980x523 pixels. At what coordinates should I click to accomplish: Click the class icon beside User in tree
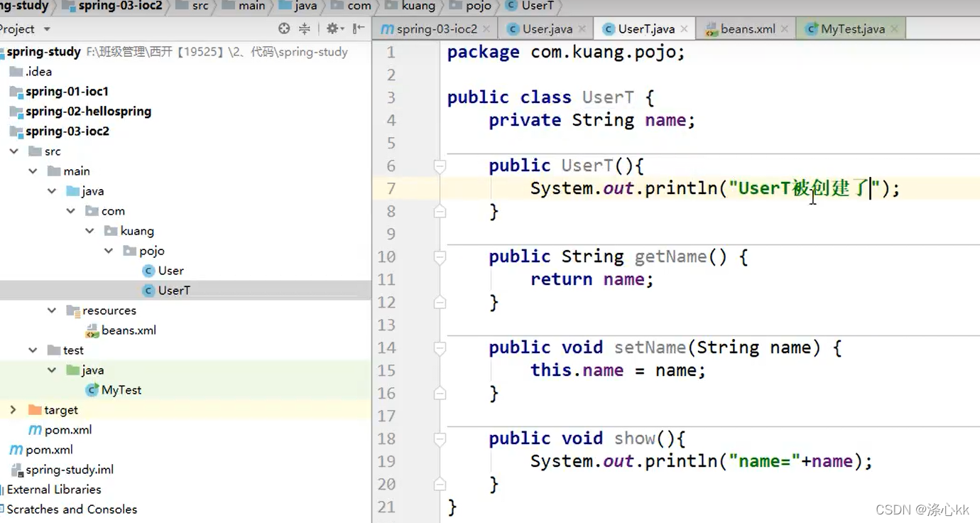148,271
